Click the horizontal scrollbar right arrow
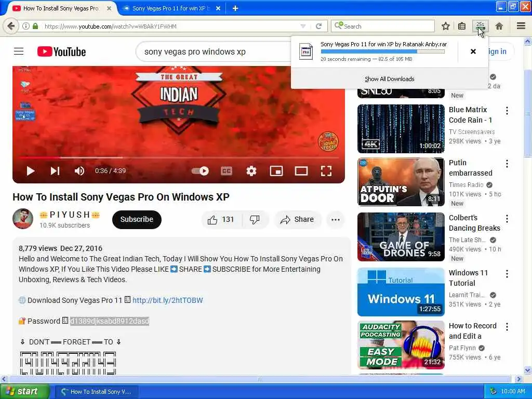The image size is (532, 399). (x=518, y=379)
